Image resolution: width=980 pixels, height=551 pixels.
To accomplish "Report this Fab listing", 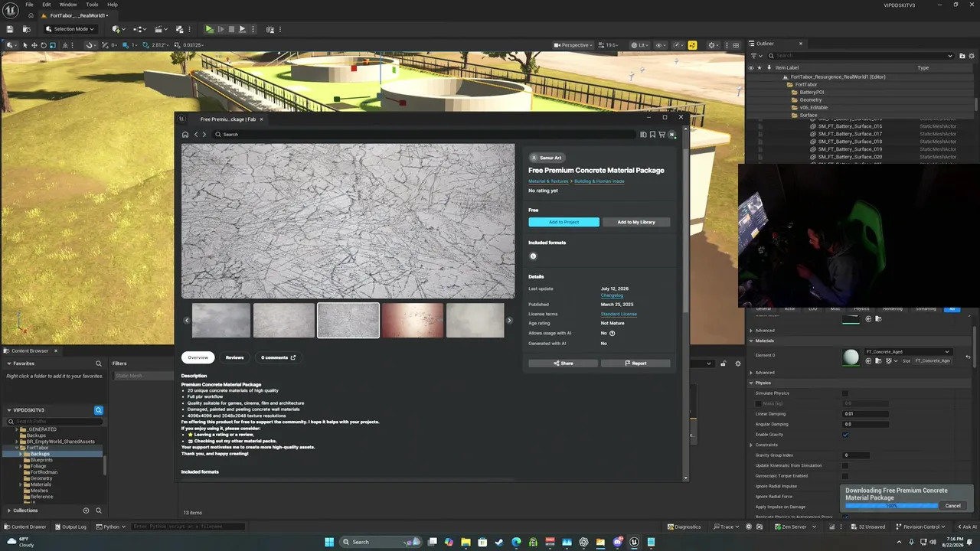I will (635, 364).
